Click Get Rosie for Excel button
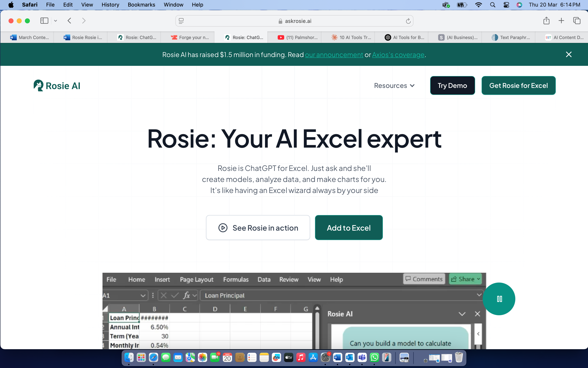This screenshot has width=588, height=368. pos(518,85)
